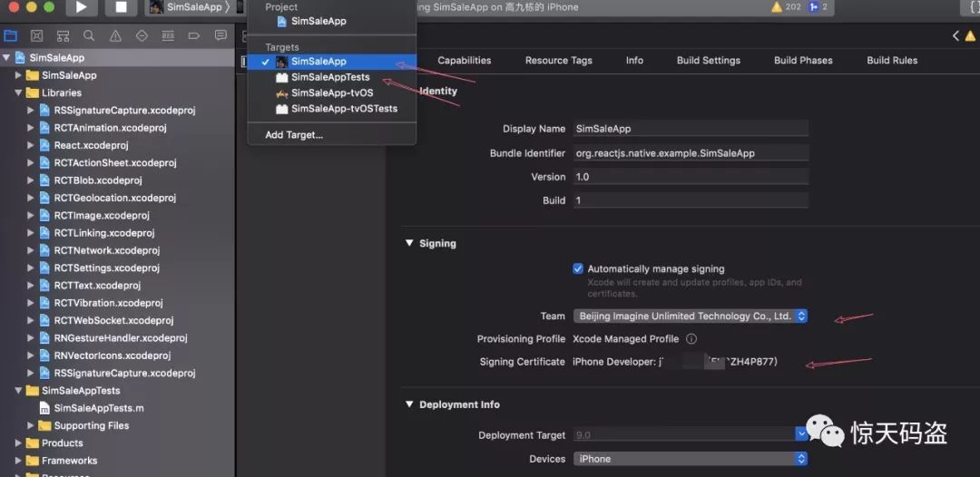The height and width of the screenshot is (477, 980).
Task: Expand the RCTImage.xcodeproj disclosure triangle
Action: coord(31,215)
